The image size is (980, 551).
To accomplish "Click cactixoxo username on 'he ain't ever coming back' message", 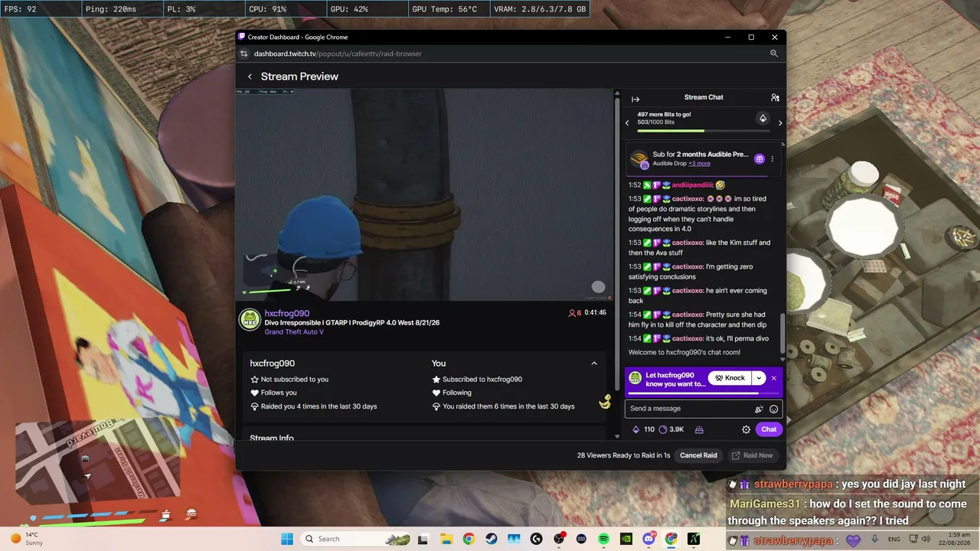I will tap(688, 291).
